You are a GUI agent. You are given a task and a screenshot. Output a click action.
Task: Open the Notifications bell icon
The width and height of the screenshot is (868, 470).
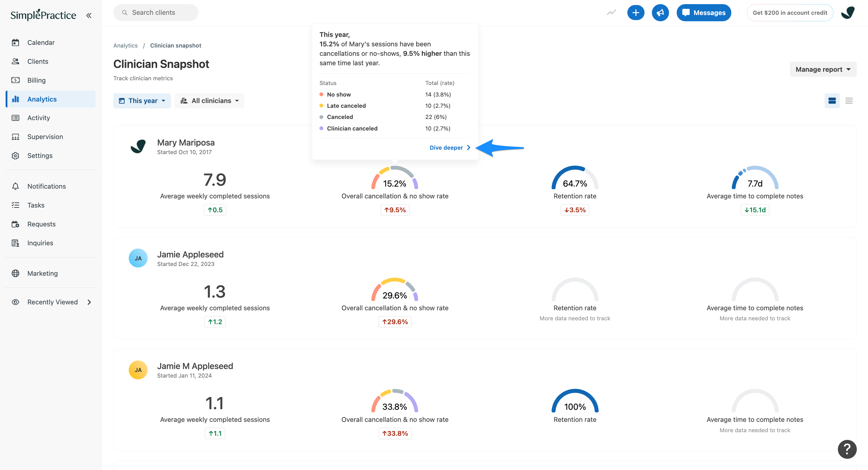click(x=15, y=186)
